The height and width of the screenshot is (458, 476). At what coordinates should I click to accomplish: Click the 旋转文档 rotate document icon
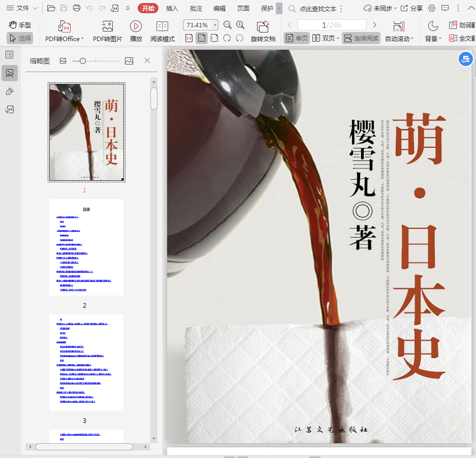[263, 27]
